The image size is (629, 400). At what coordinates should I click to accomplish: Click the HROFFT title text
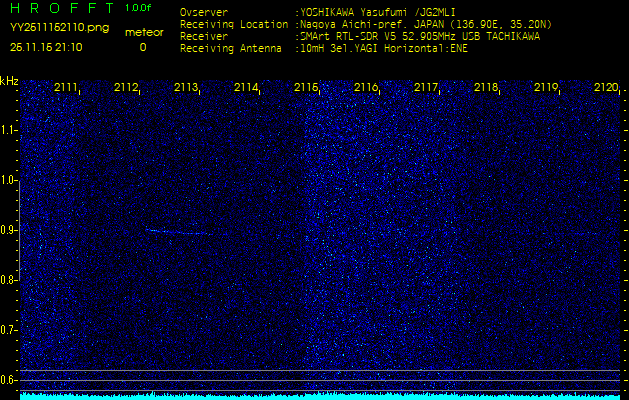pyautogui.click(x=62, y=8)
